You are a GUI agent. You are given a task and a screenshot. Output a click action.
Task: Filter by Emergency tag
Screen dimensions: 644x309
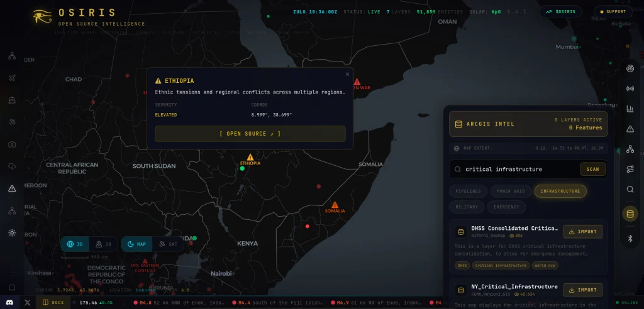coord(506,207)
